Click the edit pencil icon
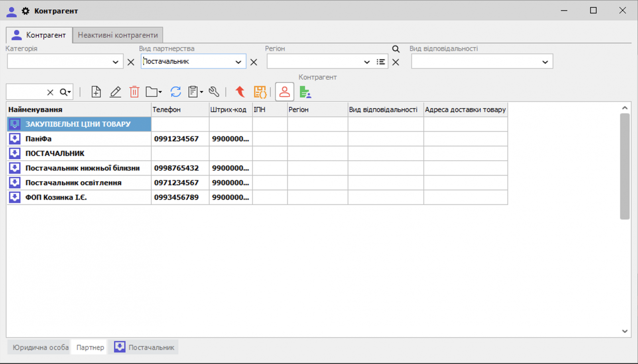This screenshot has height=364, width=638. point(115,92)
